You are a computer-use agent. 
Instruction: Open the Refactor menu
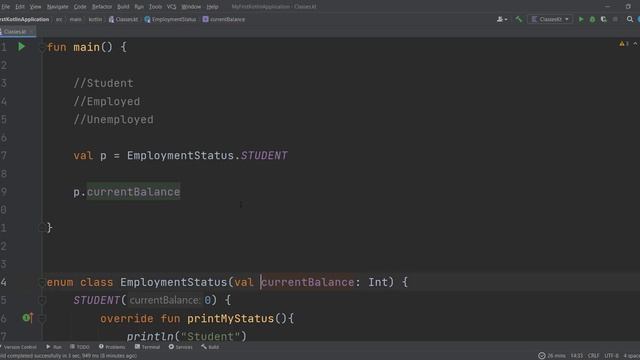(x=102, y=7)
